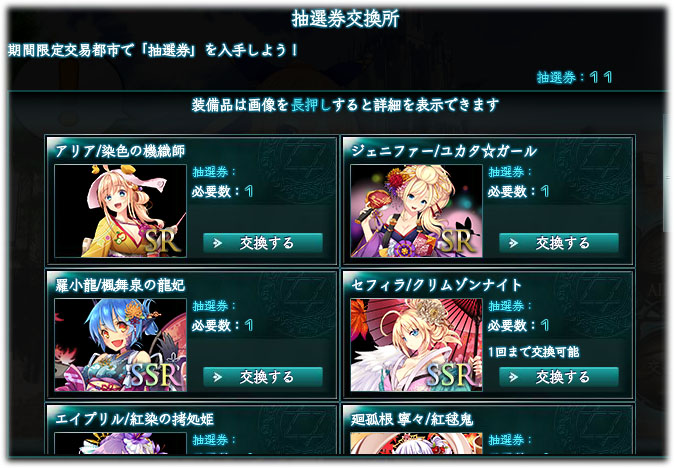Screen dimensions: 674x468
Task: Exchange ticket for セフィラ/クリムゾンナイト
Action: pyautogui.click(x=559, y=377)
